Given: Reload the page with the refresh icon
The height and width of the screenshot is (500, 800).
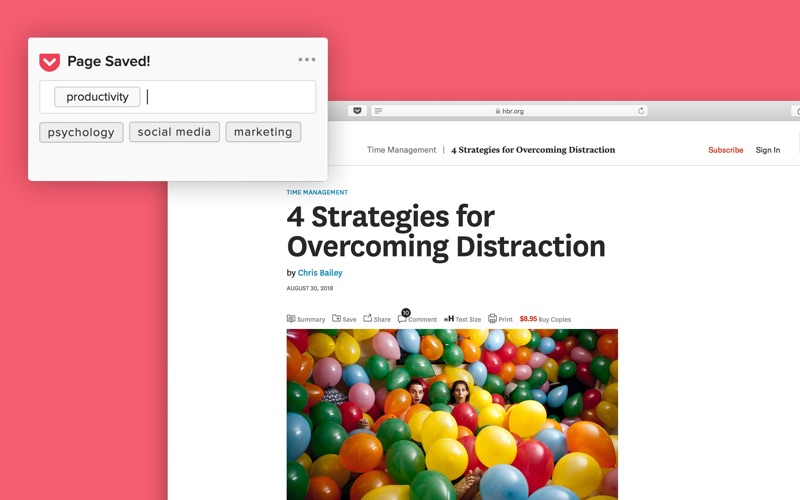Looking at the screenshot, I should click(641, 111).
